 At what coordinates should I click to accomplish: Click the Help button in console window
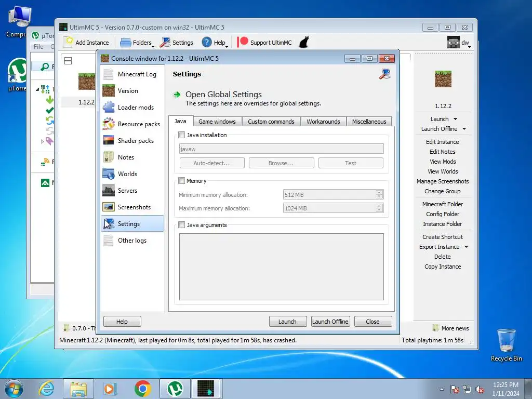click(x=122, y=321)
